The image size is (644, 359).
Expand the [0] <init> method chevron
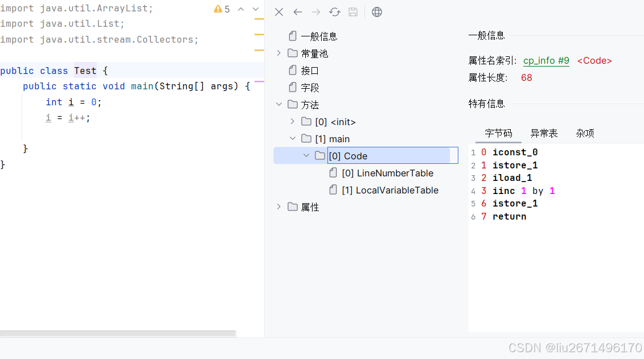pyautogui.click(x=293, y=121)
